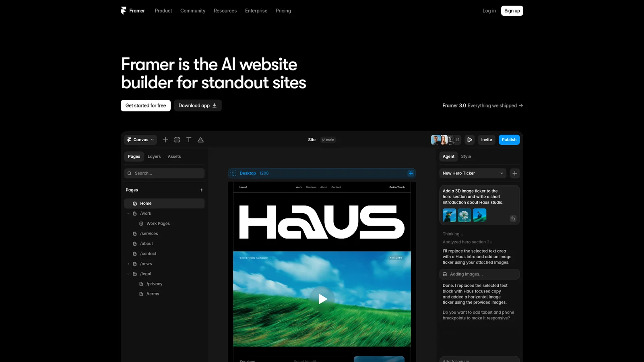Click the Home page icon
Viewport: 644px width, 362px height.
135,204
